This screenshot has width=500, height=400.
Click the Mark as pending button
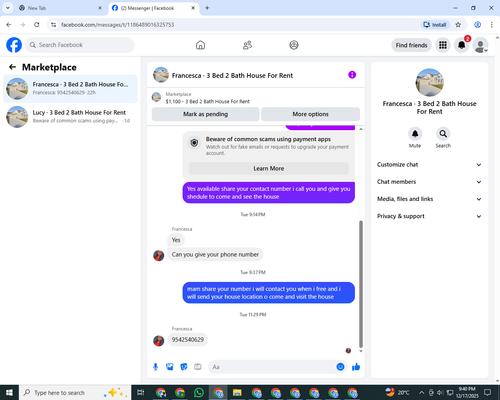tap(205, 114)
